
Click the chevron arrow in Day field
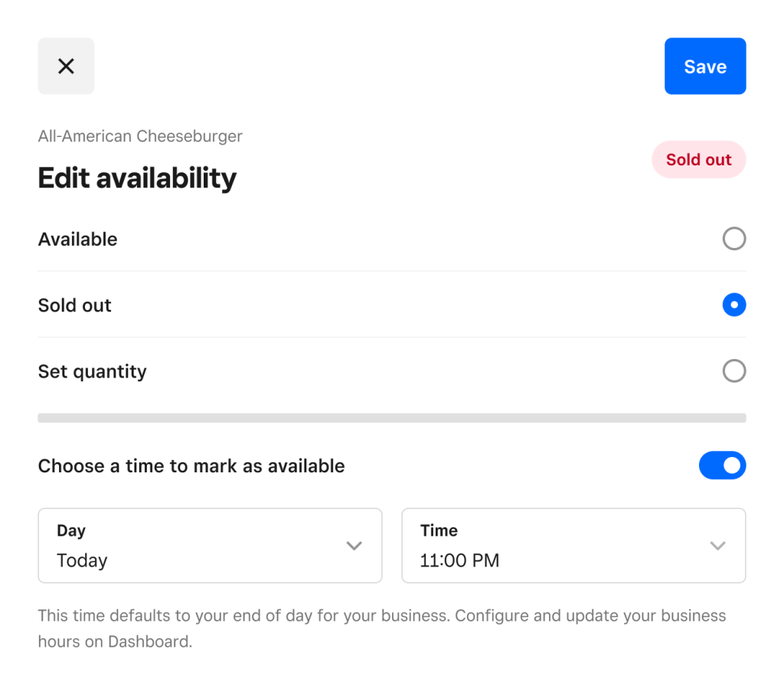[354, 546]
